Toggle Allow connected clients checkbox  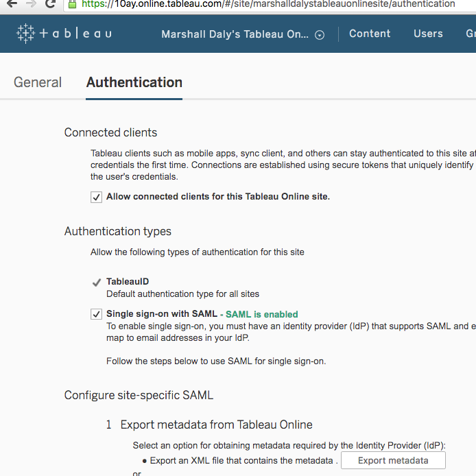pos(96,197)
